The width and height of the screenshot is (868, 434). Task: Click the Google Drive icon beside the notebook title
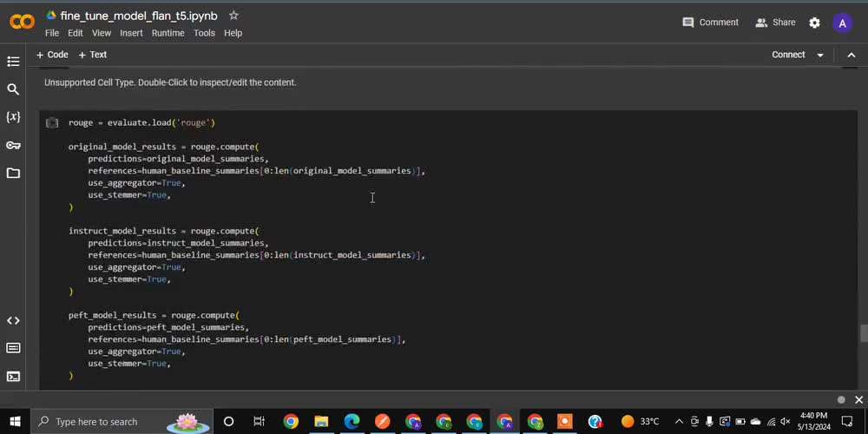[x=51, y=16]
